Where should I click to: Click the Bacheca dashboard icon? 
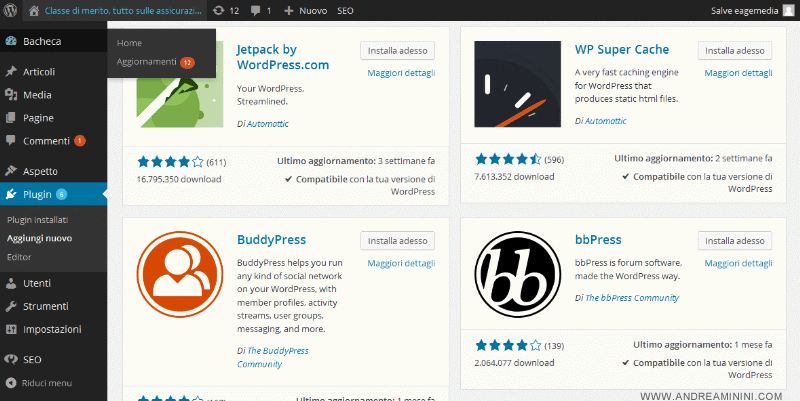11,41
